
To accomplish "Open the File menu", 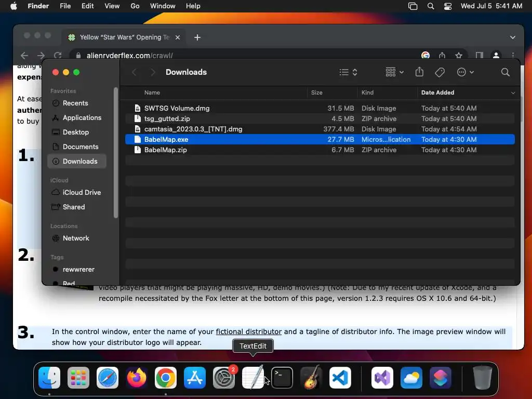I will click(65, 6).
